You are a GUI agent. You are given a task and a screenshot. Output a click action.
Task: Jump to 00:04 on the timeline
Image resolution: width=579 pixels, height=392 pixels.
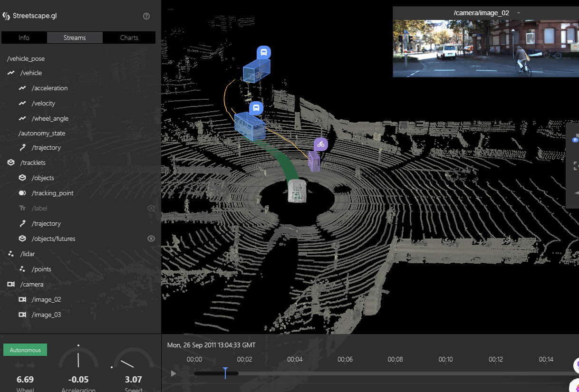pyautogui.click(x=295, y=360)
